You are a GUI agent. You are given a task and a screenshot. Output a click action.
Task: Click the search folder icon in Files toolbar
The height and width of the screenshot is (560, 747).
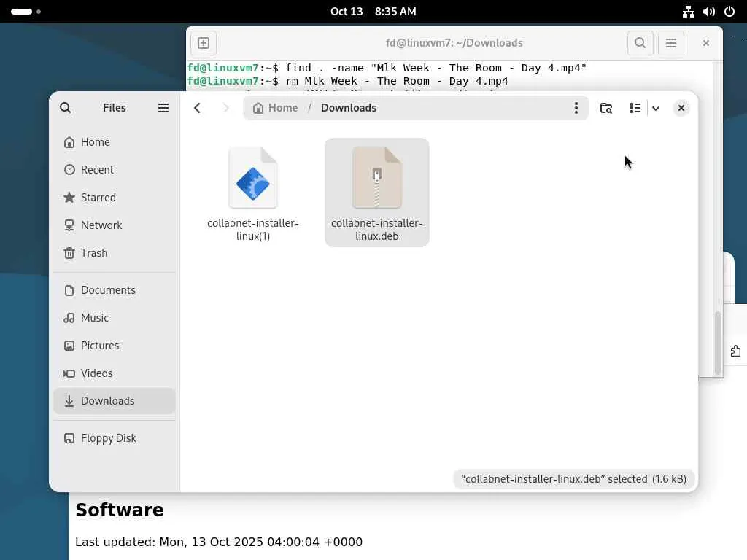pos(606,108)
